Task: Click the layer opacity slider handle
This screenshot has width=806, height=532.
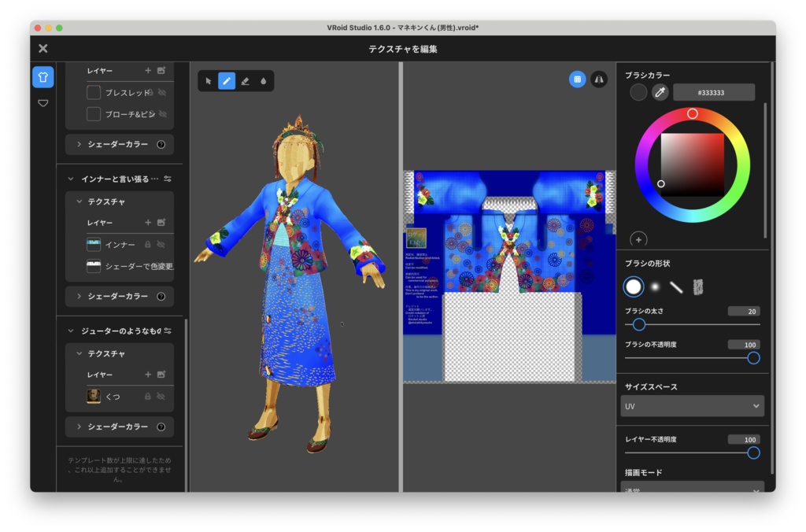Action: (753, 453)
